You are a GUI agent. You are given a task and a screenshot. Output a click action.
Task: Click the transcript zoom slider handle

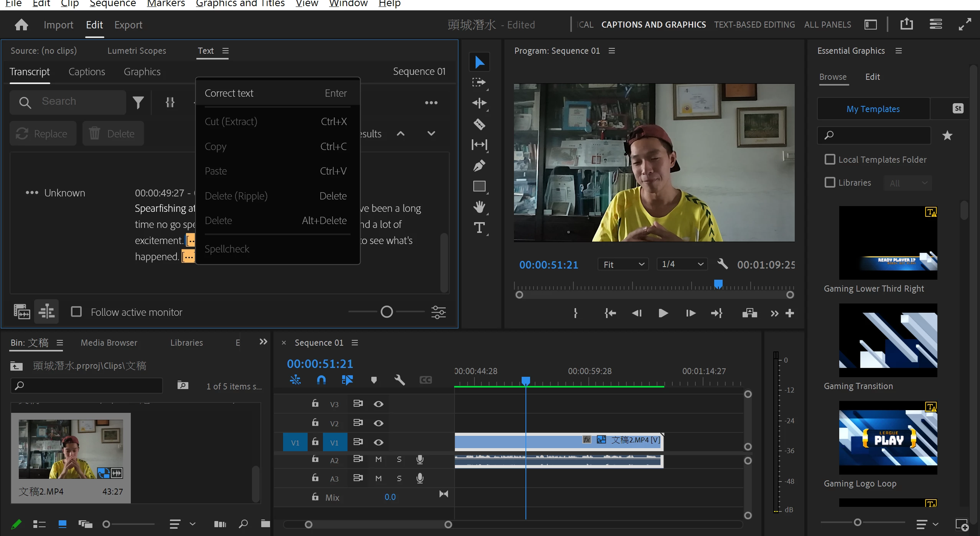click(387, 312)
